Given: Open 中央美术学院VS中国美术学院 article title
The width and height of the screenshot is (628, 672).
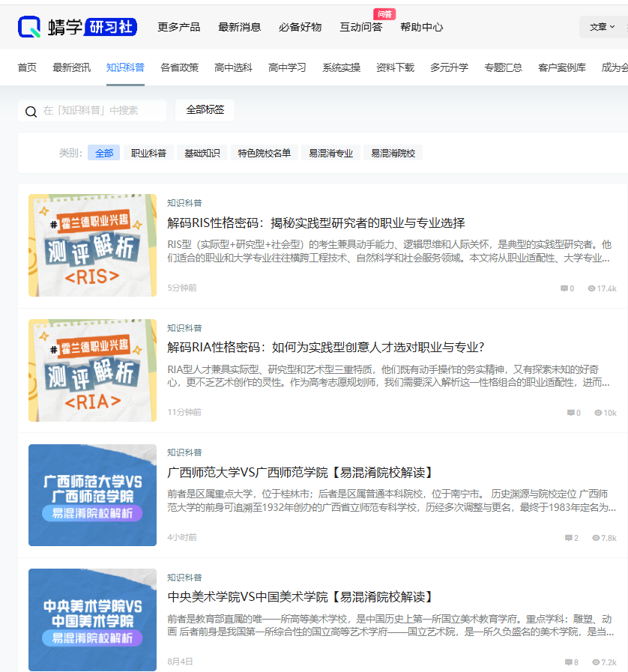Looking at the screenshot, I should pos(301,597).
